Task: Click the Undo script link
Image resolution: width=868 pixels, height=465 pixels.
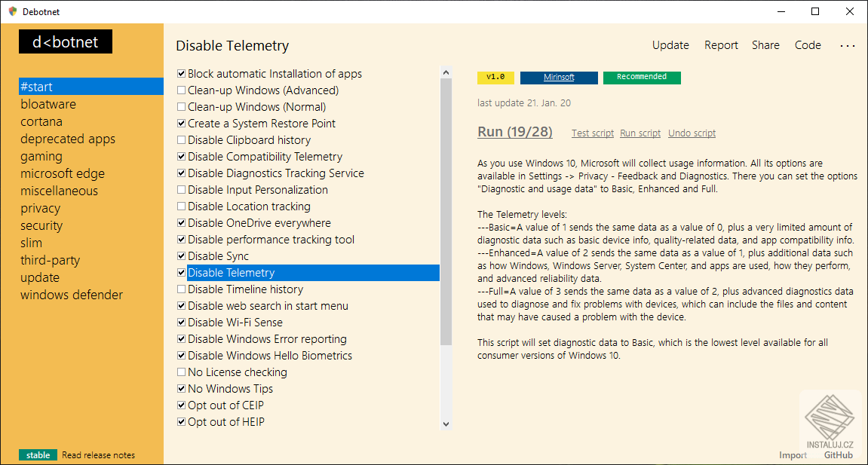Action: (692, 133)
